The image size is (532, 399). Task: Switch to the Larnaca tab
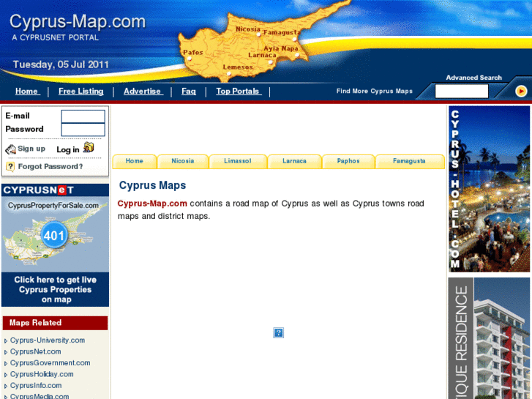click(x=294, y=161)
